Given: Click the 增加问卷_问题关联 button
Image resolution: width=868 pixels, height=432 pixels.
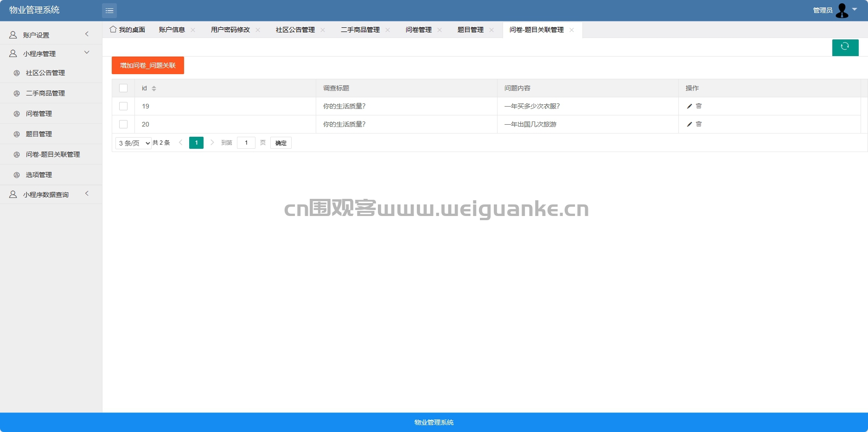Looking at the screenshot, I should pyautogui.click(x=148, y=65).
